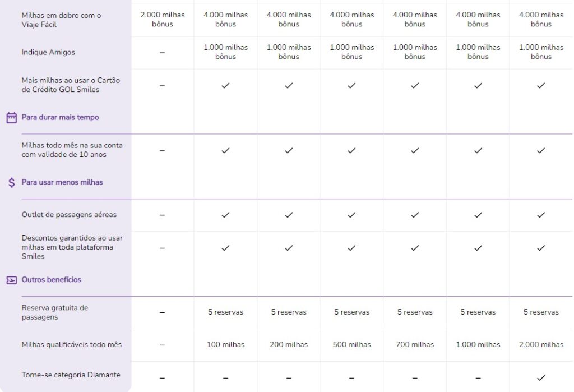Click the Indique Amigos row label
This screenshot has height=392, width=574.
click(x=48, y=52)
